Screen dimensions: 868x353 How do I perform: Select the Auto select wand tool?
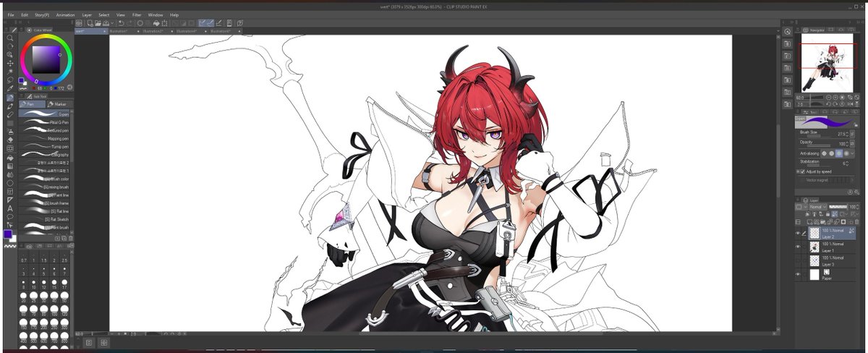[10, 72]
